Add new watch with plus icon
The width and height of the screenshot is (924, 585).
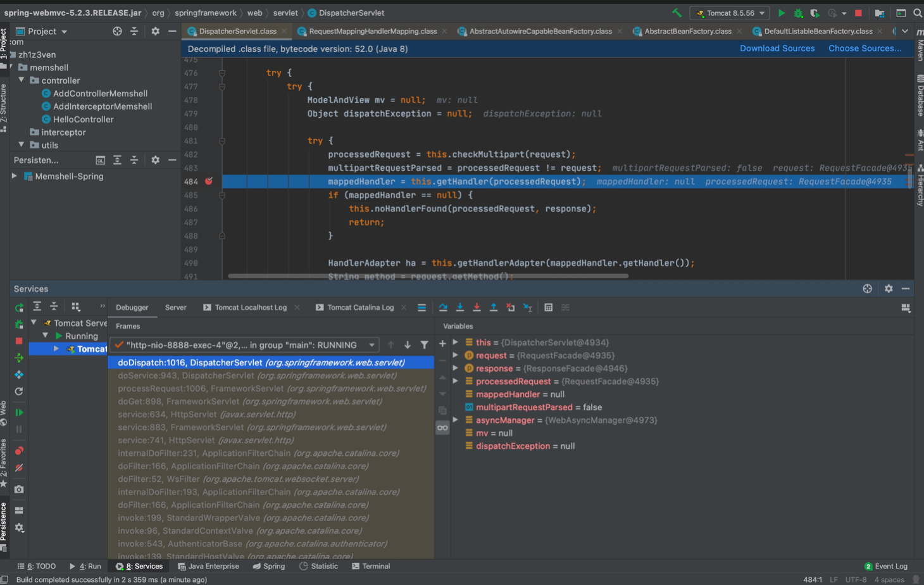click(x=442, y=344)
